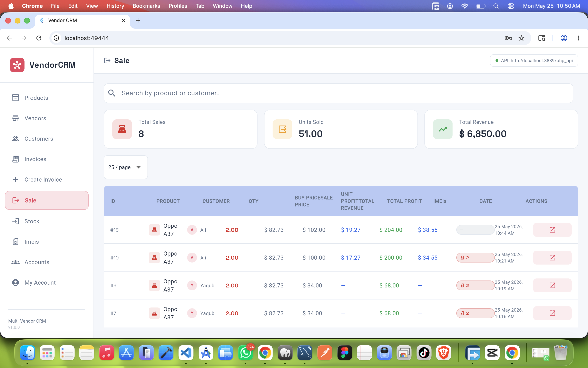
Task: Open the Customers section
Action: click(47, 139)
